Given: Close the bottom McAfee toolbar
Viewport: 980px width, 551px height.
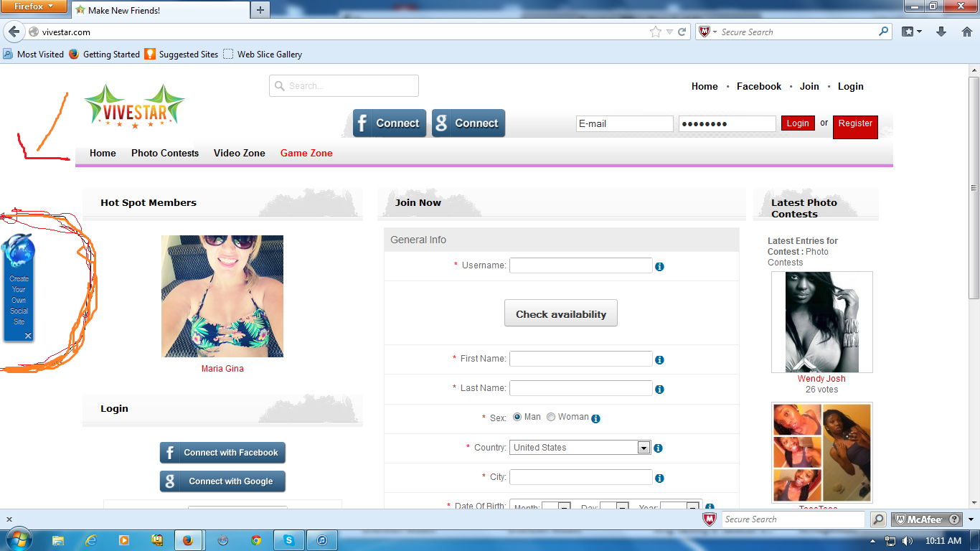Looking at the screenshot, I should [9, 519].
